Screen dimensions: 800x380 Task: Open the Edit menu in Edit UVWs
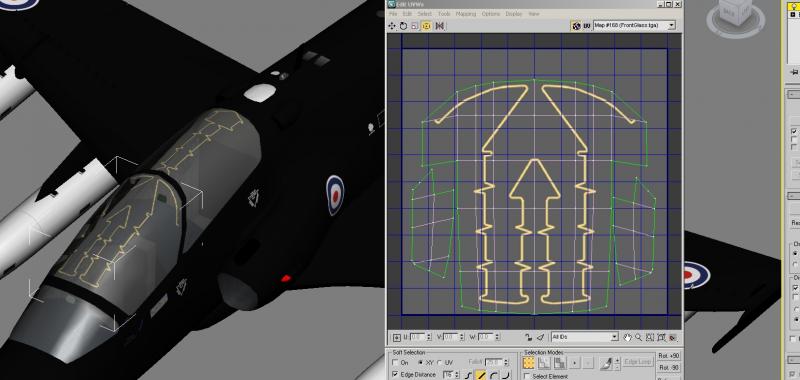[x=407, y=14]
